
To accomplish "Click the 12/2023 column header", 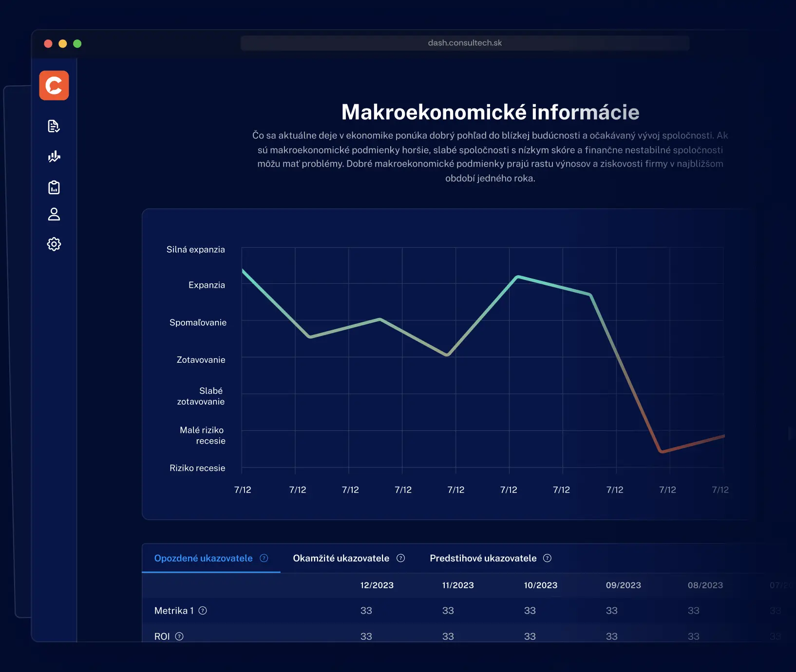I will pos(377,585).
